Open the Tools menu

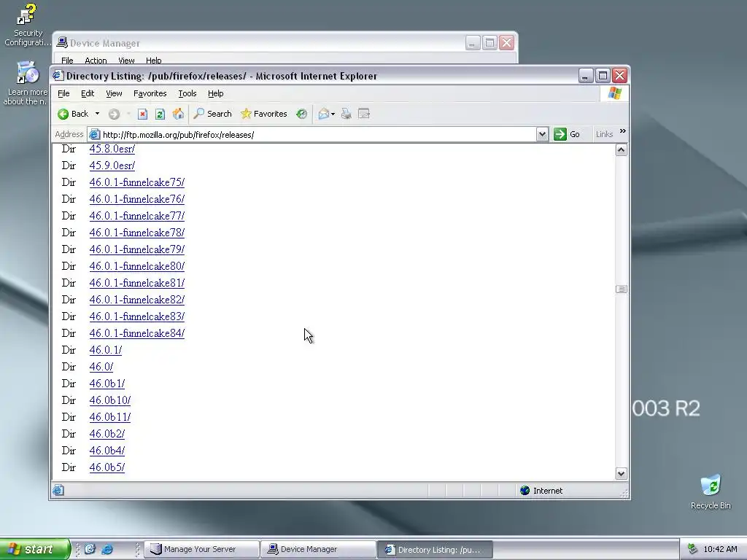tap(187, 94)
